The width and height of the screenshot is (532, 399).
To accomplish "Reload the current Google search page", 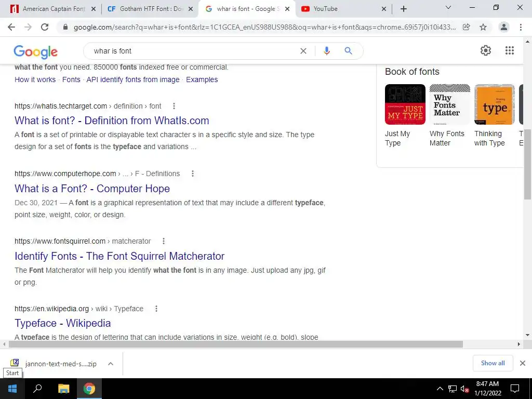I will [x=45, y=27].
